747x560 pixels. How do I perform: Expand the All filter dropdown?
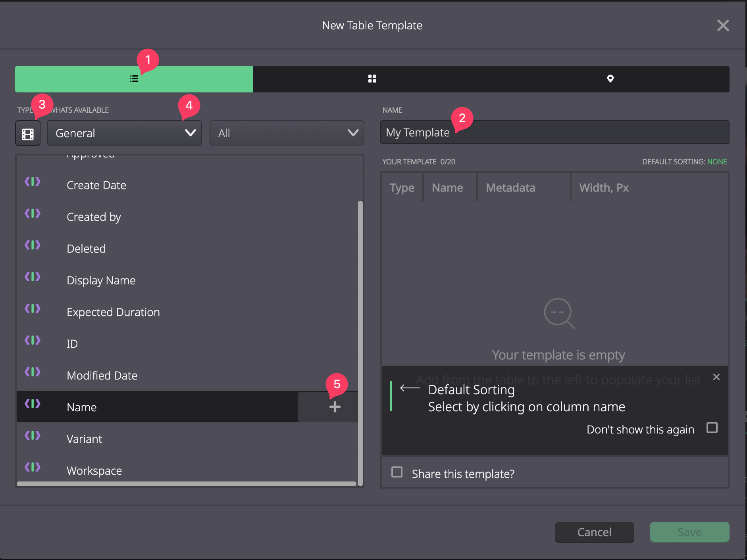(287, 133)
